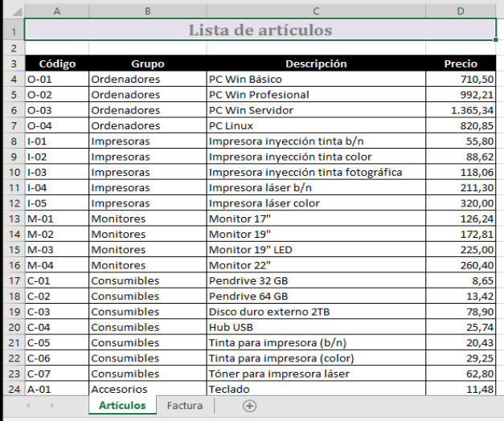Select cell with code C-04
Screen dimensions: 504x421
tap(57, 327)
